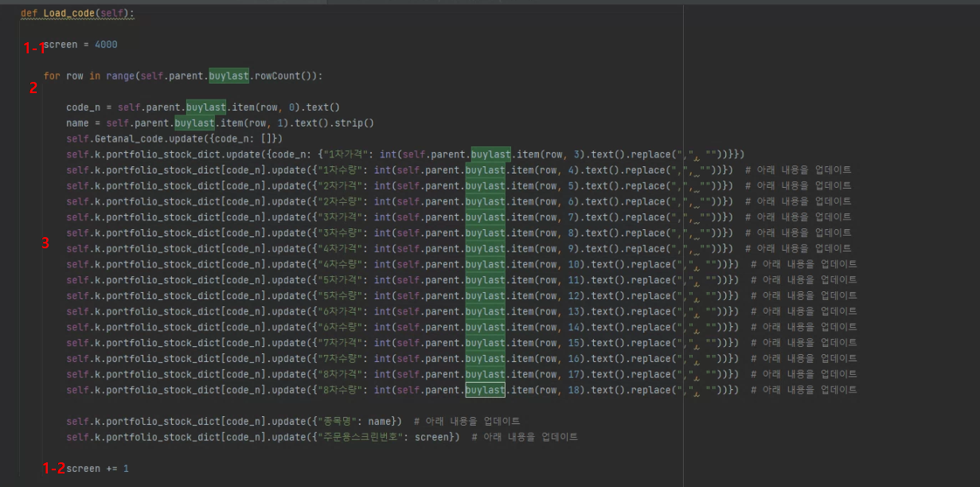Click item(row, 10) column index call
The image size is (980, 487).
click(548, 264)
